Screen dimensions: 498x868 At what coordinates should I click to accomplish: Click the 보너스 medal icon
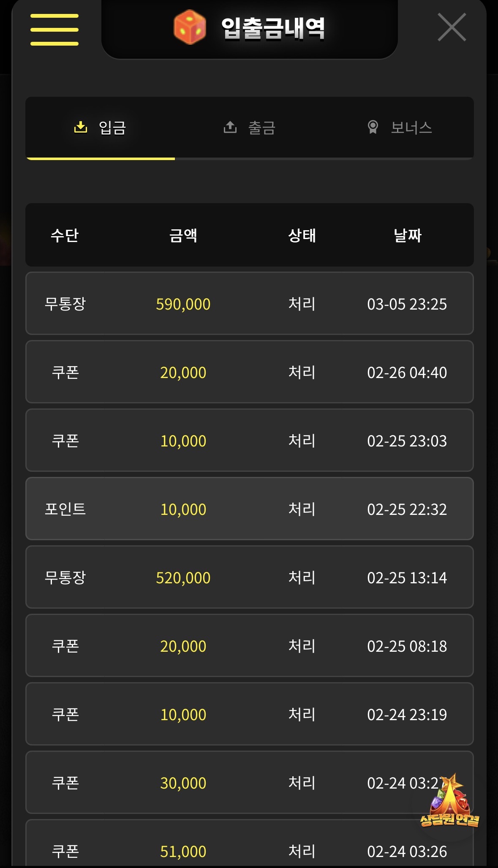(x=373, y=127)
